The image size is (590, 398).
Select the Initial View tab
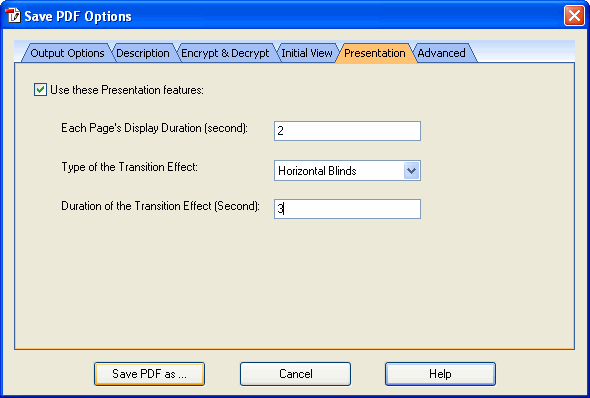(x=307, y=53)
